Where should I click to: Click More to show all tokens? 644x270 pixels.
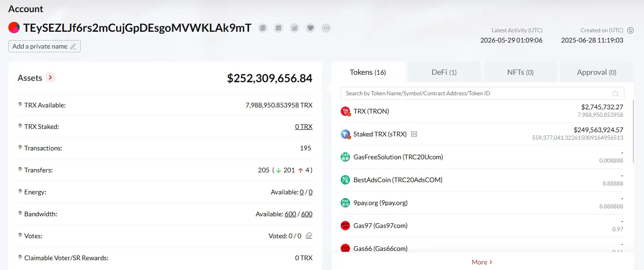[482, 262]
